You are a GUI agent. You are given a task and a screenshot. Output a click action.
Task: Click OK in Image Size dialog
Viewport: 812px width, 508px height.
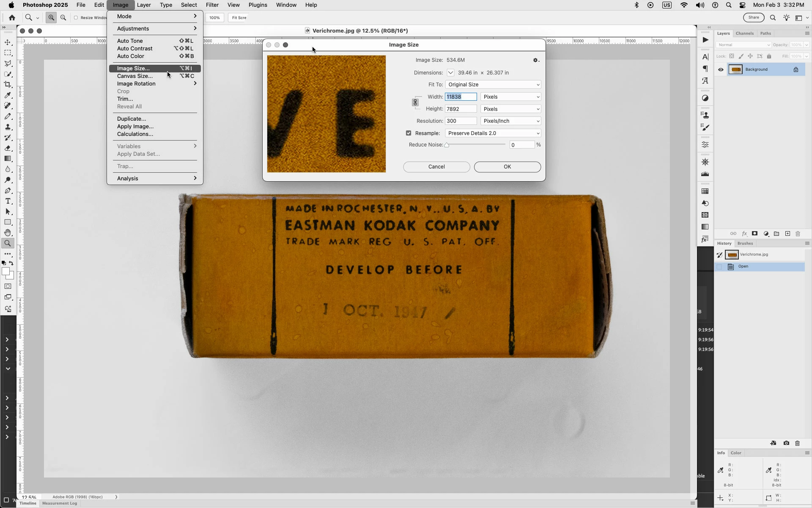coord(507,167)
